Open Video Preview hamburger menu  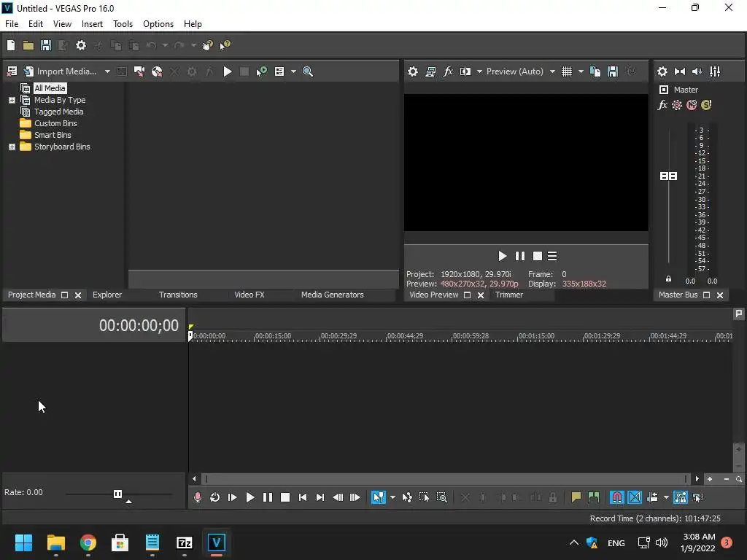(x=552, y=256)
